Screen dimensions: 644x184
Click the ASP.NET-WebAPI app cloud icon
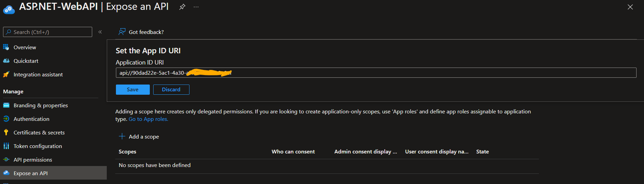(8, 10)
